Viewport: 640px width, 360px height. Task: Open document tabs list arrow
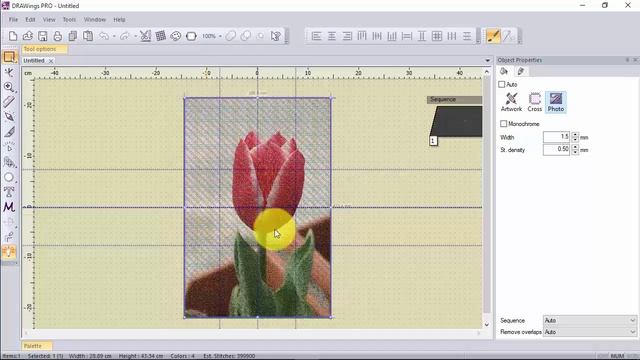pos(487,60)
